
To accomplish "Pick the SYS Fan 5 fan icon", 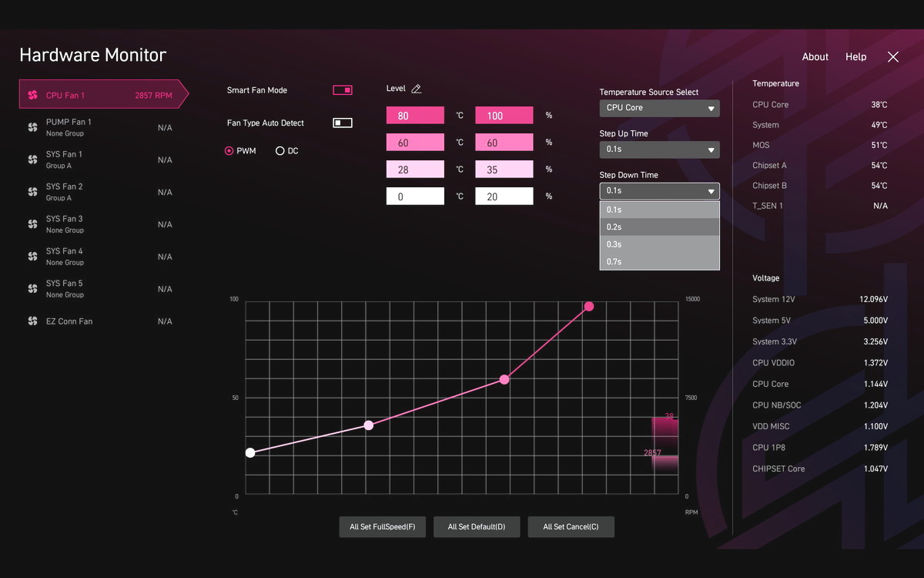I will 32,289.
